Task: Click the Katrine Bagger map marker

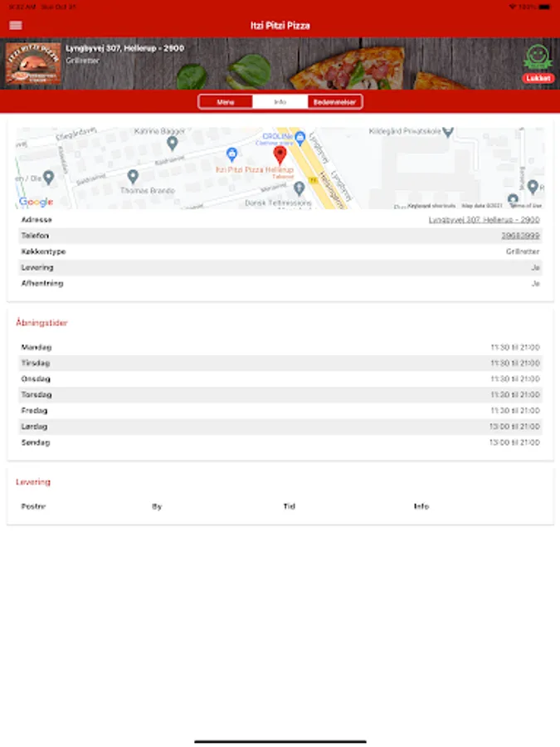Action: tap(173, 143)
